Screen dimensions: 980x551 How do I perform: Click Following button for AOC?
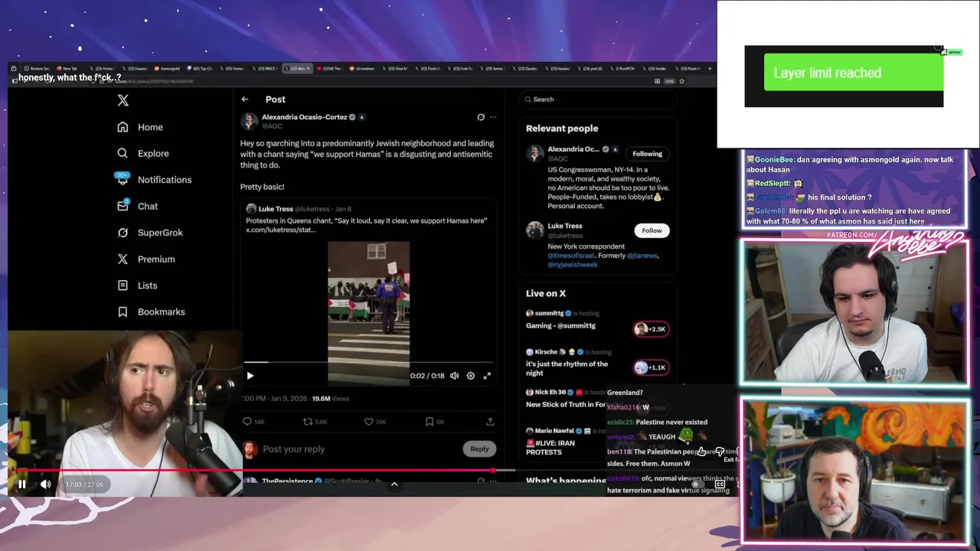pyautogui.click(x=647, y=154)
